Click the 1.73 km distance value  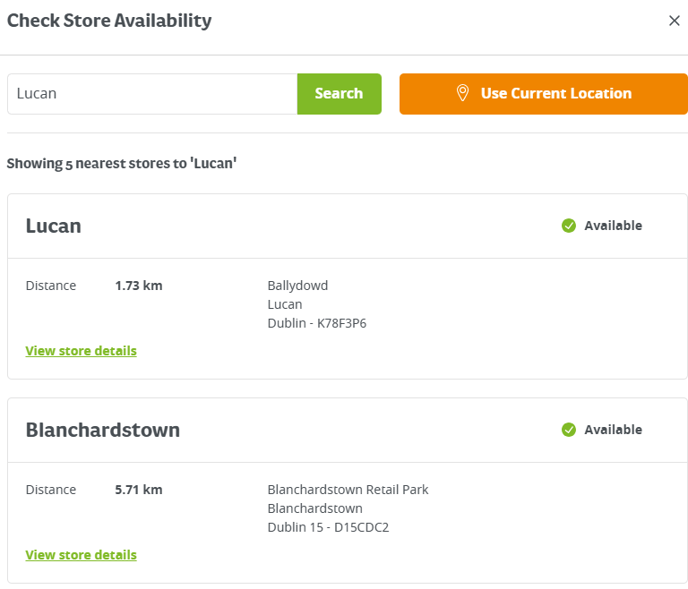click(139, 286)
